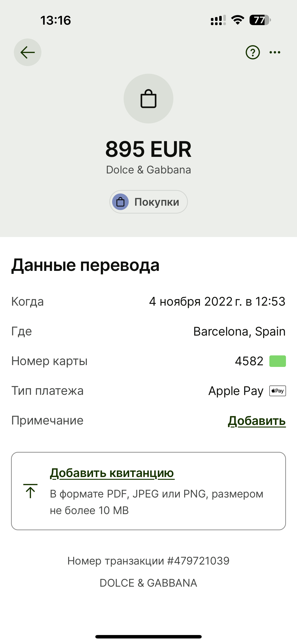Tap the home indicator bar

pyautogui.click(x=148, y=636)
